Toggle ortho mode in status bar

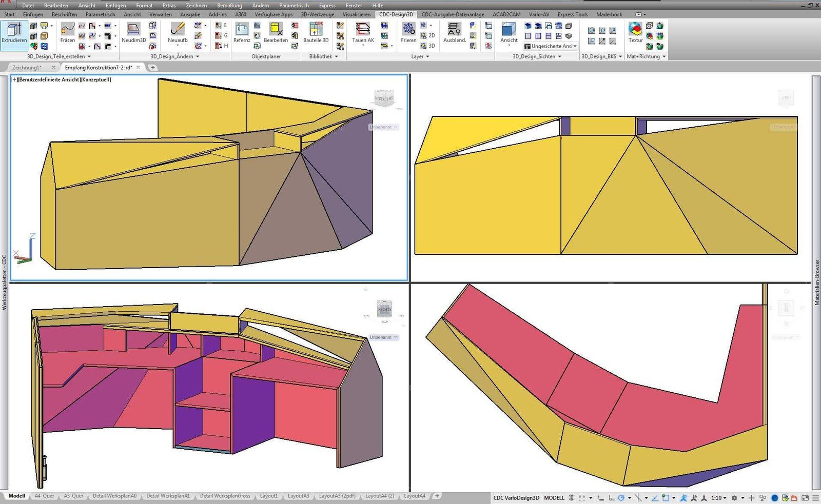coord(612,498)
